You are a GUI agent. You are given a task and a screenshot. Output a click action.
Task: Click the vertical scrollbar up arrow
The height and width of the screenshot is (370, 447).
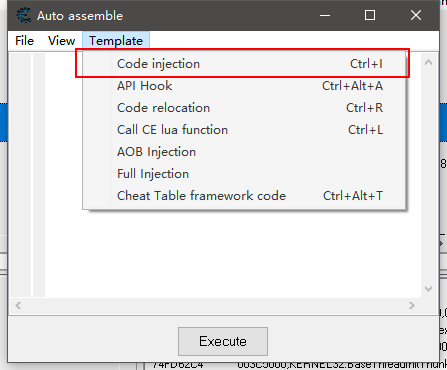428,62
